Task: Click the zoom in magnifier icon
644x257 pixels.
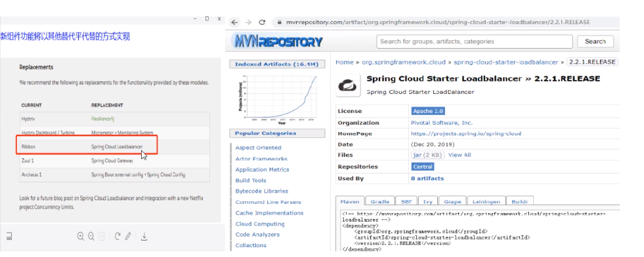Action: 81,236
